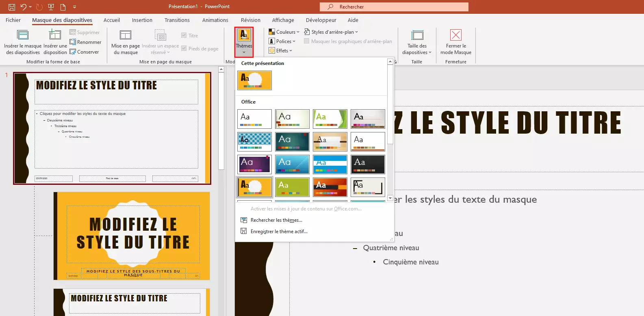This screenshot has height=316, width=644.
Task: Open Mise en page du masque
Action: click(126, 42)
